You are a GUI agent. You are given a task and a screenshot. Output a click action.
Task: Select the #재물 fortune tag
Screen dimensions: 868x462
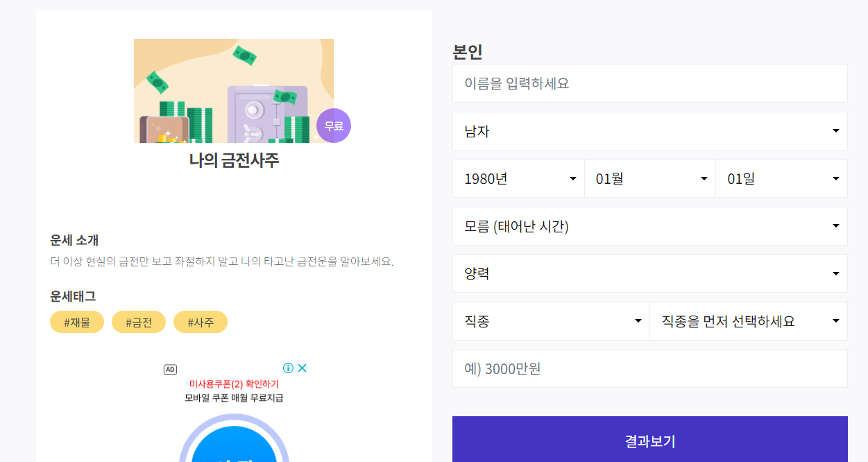click(76, 321)
